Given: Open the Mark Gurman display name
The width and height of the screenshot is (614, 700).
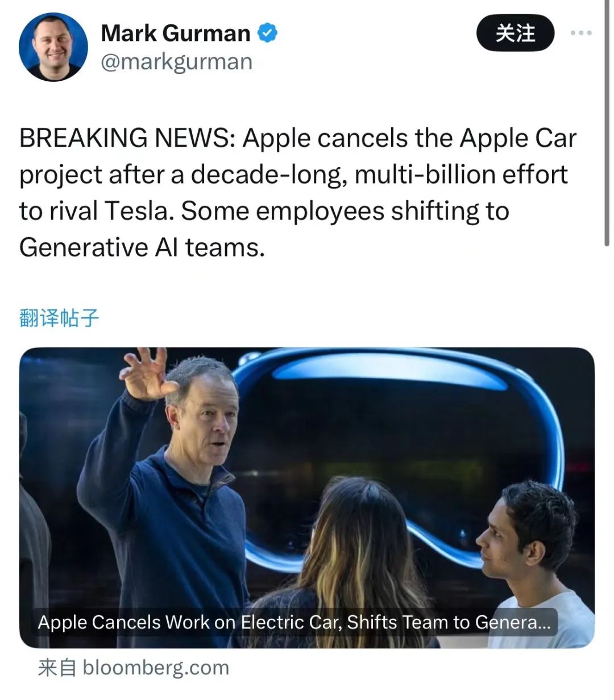Looking at the screenshot, I should click(175, 33).
